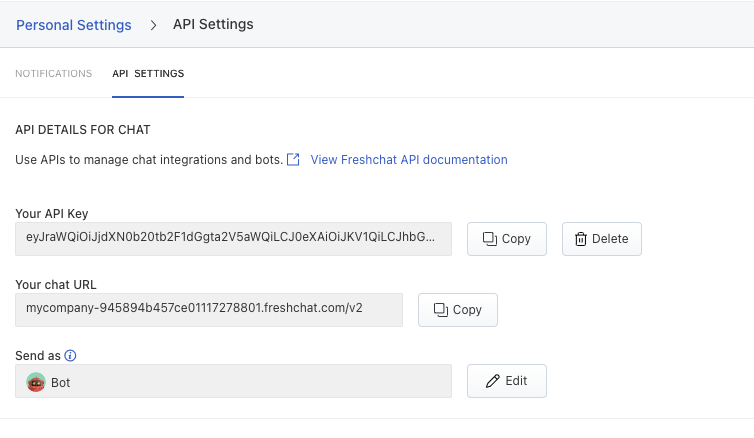The height and width of the screenshot is (438, 754).
Task: Click the external link icon beside documentation
Action: point(294,160)
